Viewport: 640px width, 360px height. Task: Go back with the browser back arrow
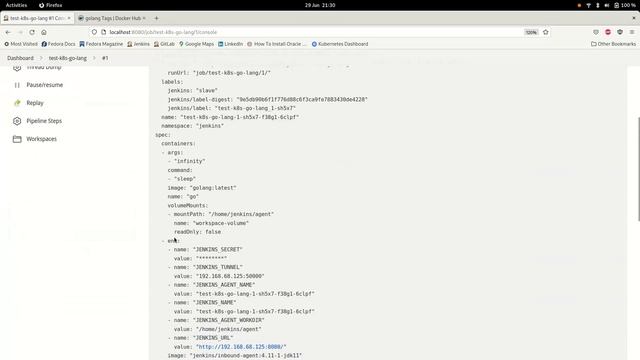coord(8,32)
